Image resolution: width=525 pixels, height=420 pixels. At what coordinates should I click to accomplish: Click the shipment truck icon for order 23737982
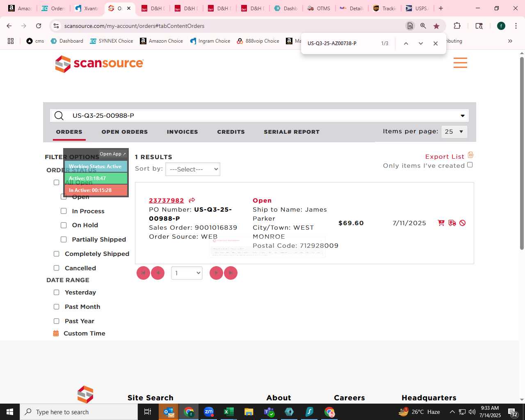click(x=452, y=223)
